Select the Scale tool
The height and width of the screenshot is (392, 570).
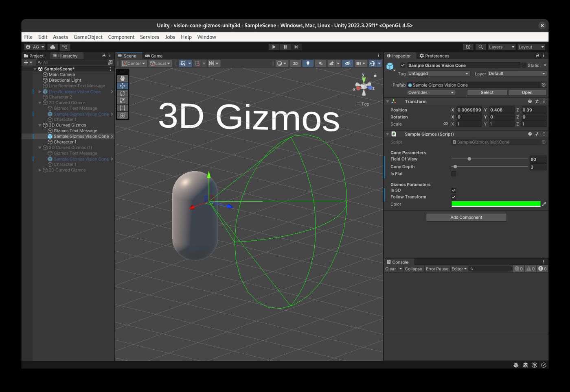[123, 100]
